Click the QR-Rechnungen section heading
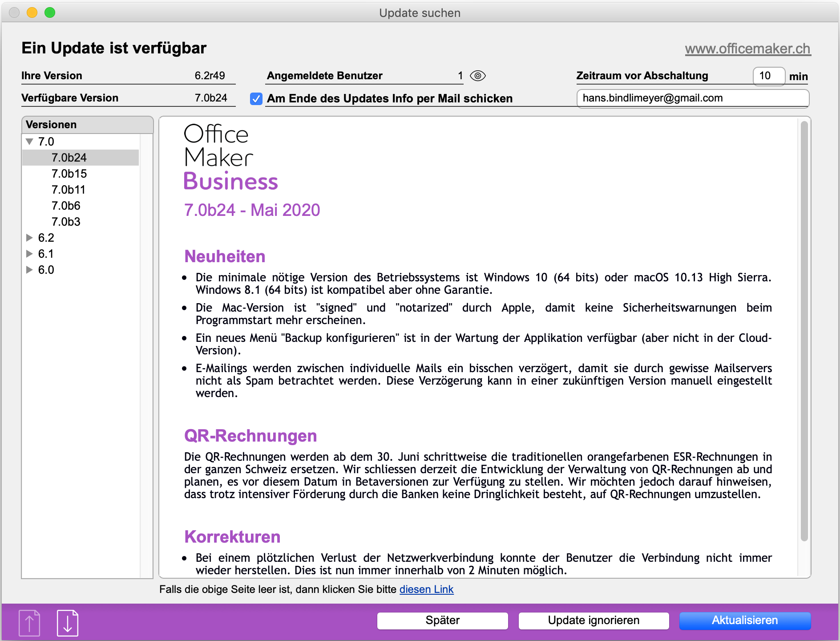The width and height of the screenshot is (840, 641). click(x=250, y=436)
